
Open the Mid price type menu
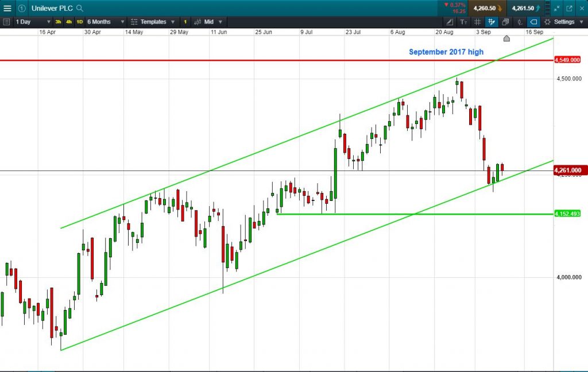pos(208,22)
